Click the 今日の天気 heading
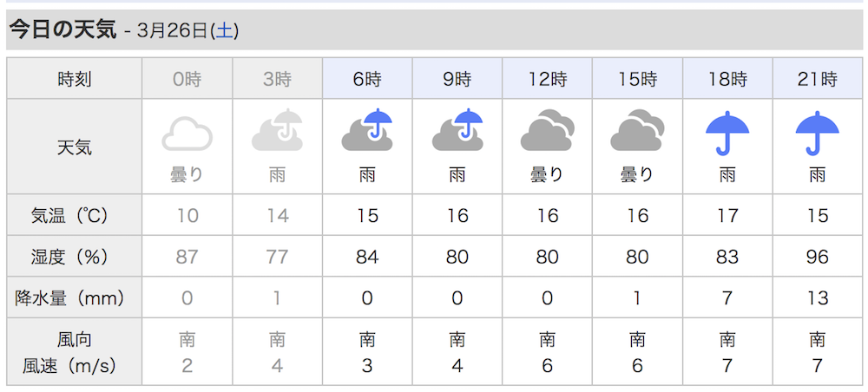 pos(63,29)
